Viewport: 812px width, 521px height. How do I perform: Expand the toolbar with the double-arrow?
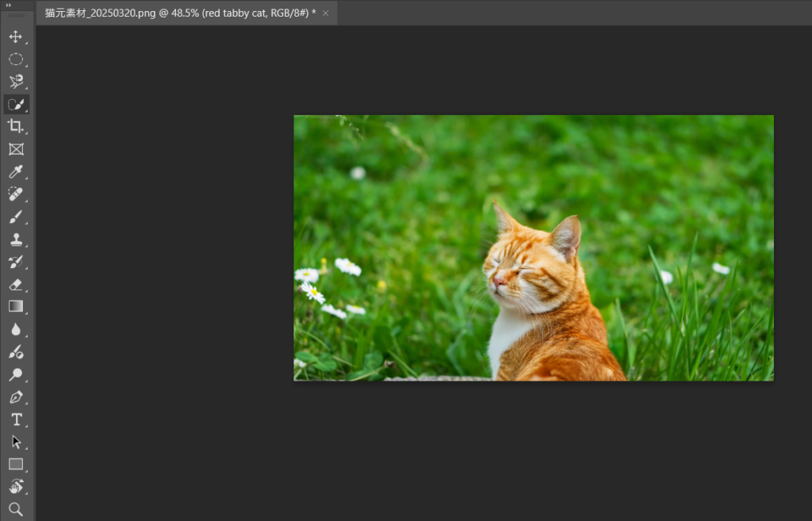[9, 5]
